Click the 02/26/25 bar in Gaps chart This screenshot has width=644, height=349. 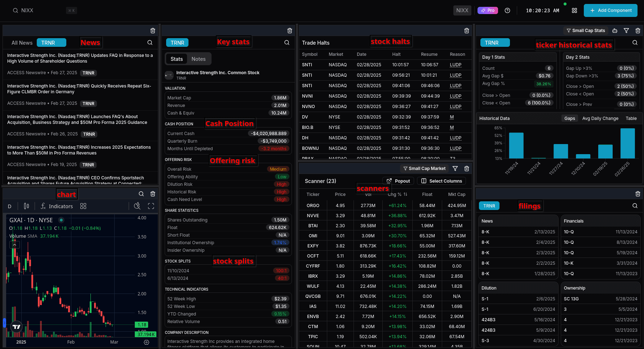[627, 143]
